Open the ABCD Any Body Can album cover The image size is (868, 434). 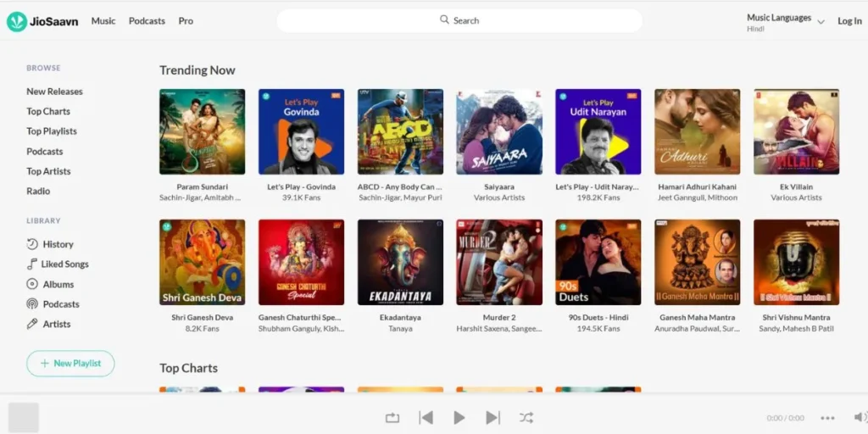pyautogui.click(x=400, y=131)
